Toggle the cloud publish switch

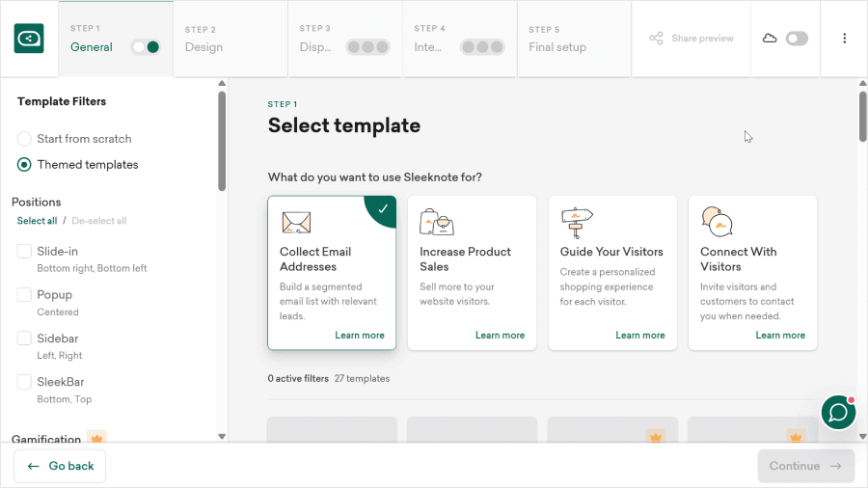tap(798, 39)
